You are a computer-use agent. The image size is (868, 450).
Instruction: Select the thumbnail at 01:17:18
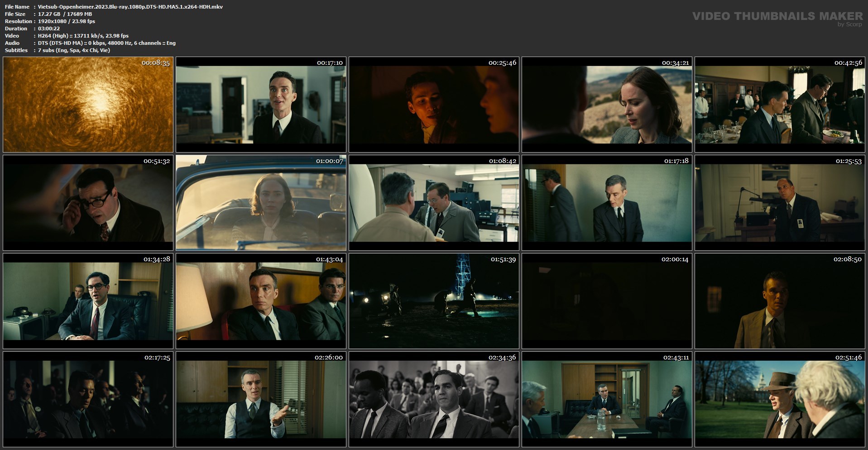click(x=607, y=203)
